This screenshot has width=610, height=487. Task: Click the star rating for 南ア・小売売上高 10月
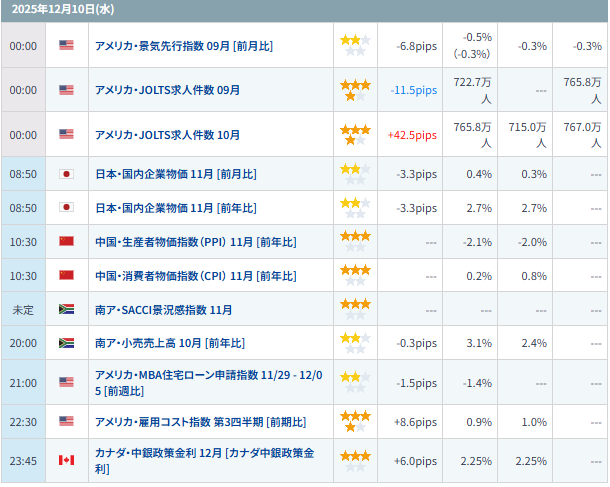[355, 344]
